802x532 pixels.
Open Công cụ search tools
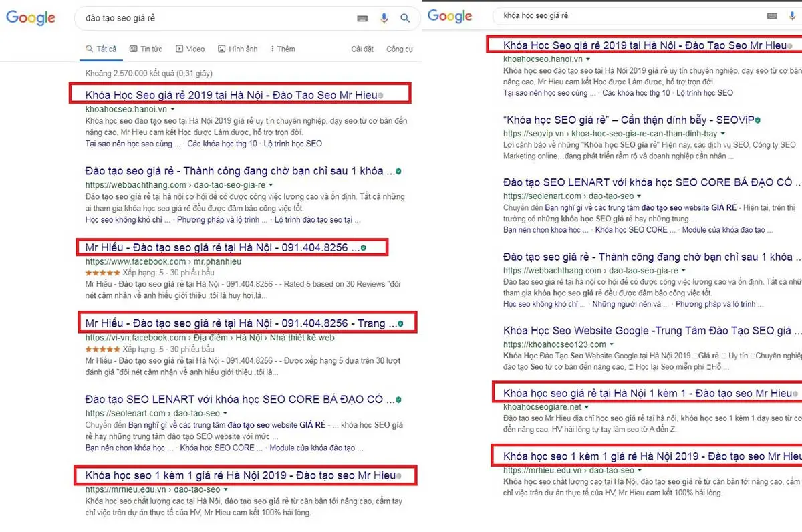[x=400, y=49]
